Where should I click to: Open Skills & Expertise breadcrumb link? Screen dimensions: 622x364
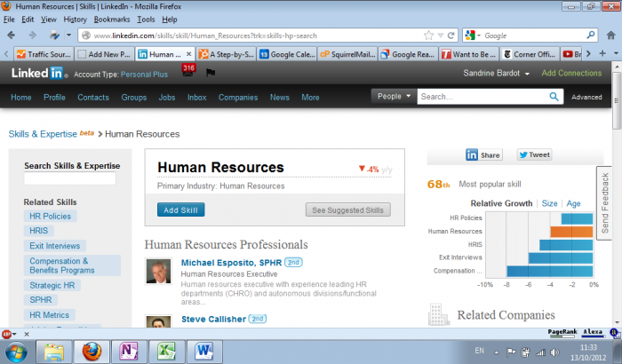pos(43,134)
